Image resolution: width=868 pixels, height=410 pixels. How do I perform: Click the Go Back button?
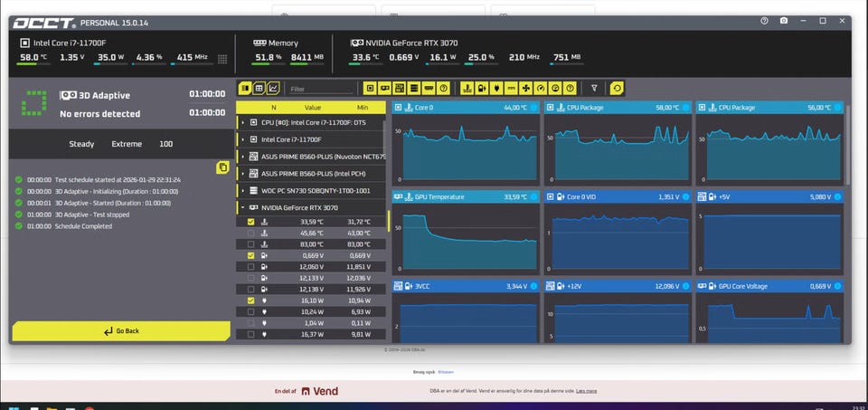click(121, 330)
